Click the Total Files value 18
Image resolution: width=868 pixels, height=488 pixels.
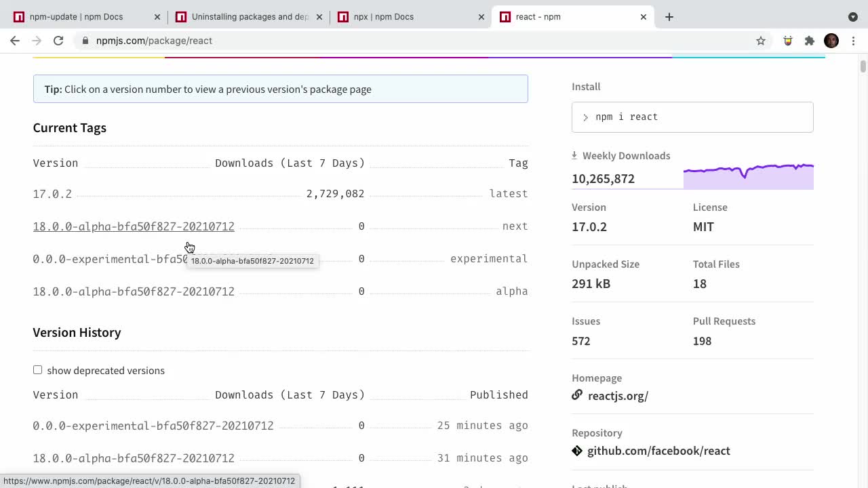[700, 284]
